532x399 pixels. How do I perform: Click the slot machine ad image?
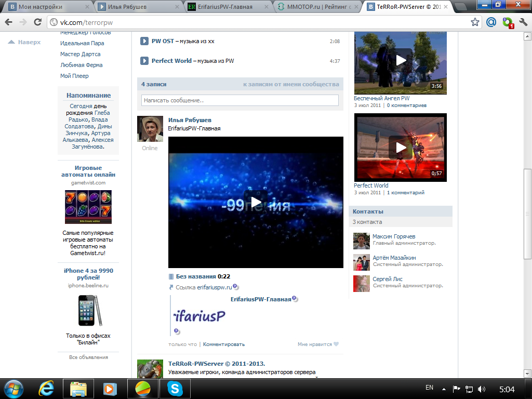(x=88, y=207)
